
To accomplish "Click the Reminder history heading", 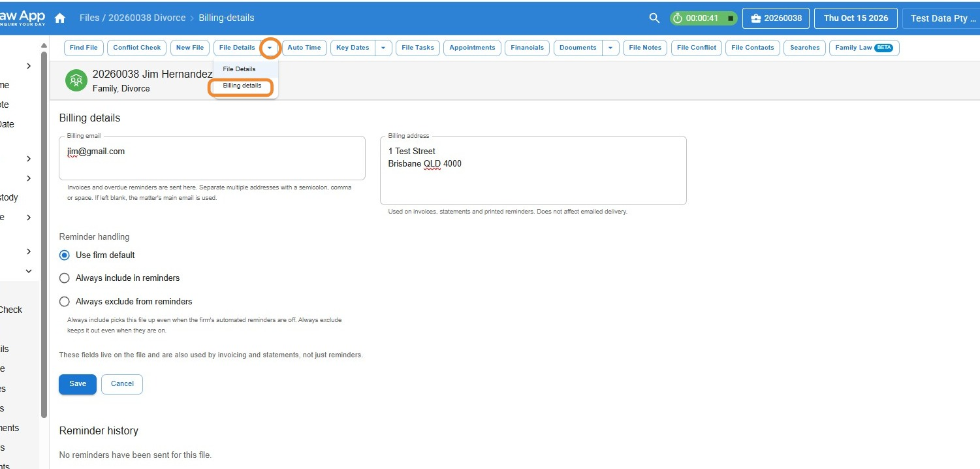I will coord(99,431).
